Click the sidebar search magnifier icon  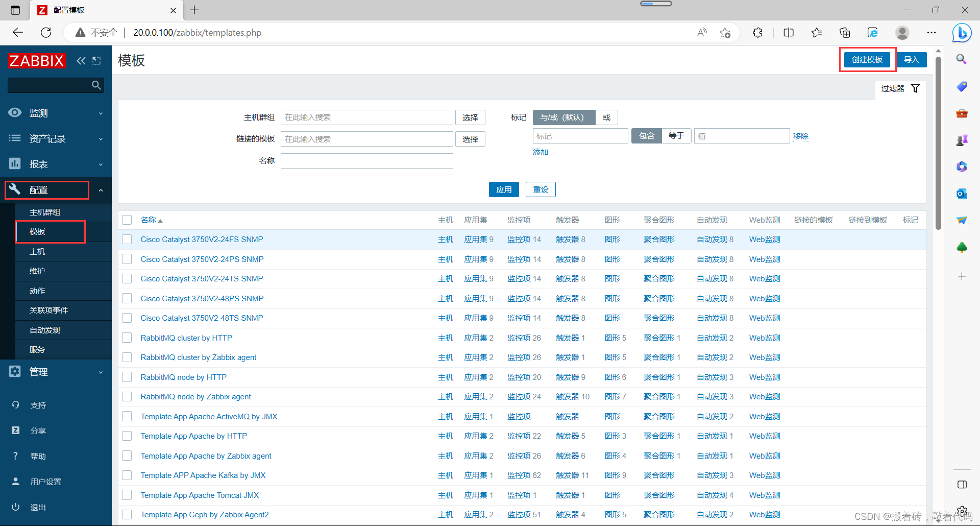[x=96, y=85]
